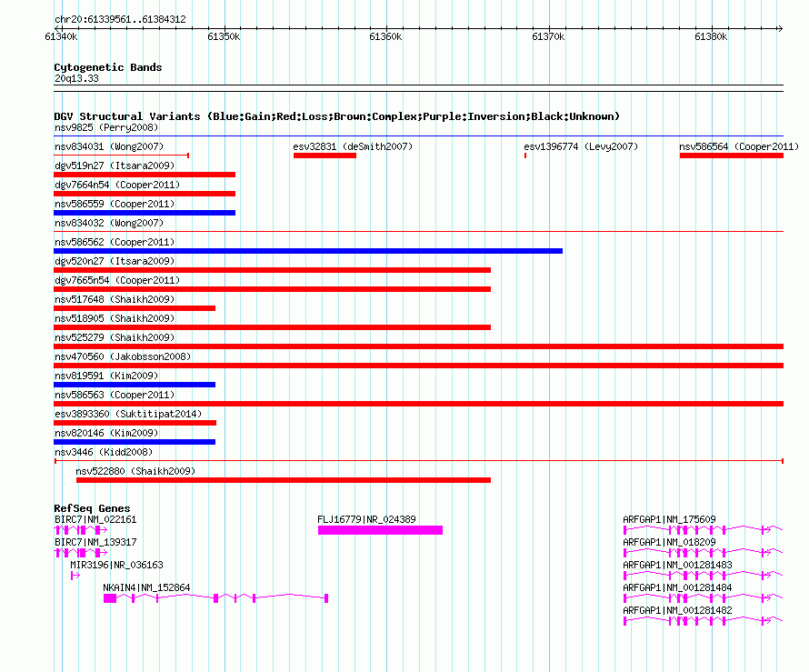
Task: Select the blue nsv819591 (Kim2009) bar
Action: point(135,385)
